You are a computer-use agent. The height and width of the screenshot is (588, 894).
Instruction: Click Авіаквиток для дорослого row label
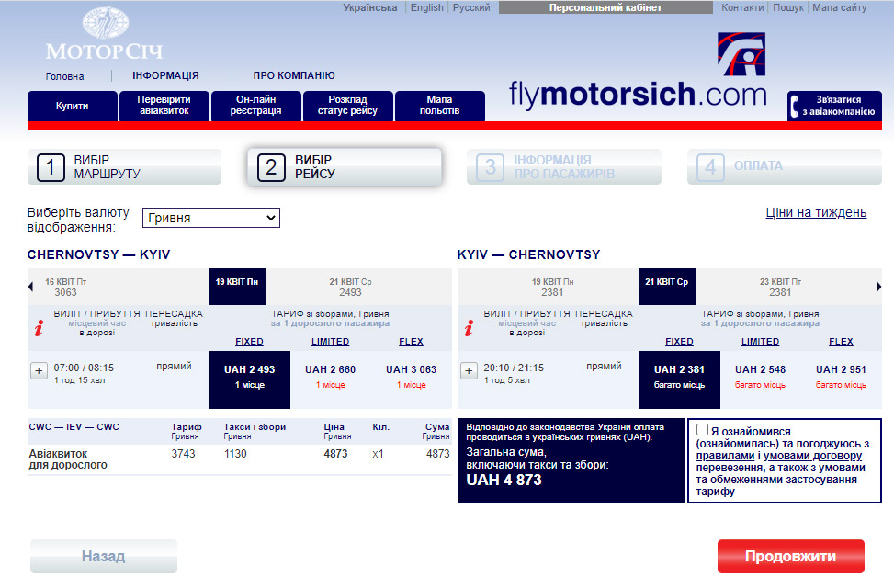(x=68, y=459)
